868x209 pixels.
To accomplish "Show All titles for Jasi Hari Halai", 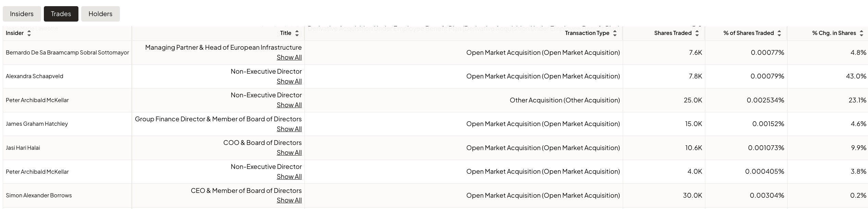I will [x=289, y=152].
